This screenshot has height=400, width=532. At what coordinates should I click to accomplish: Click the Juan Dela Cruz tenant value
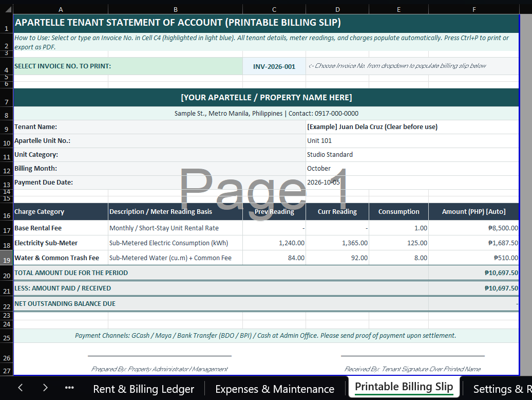[x=372, y=126]
